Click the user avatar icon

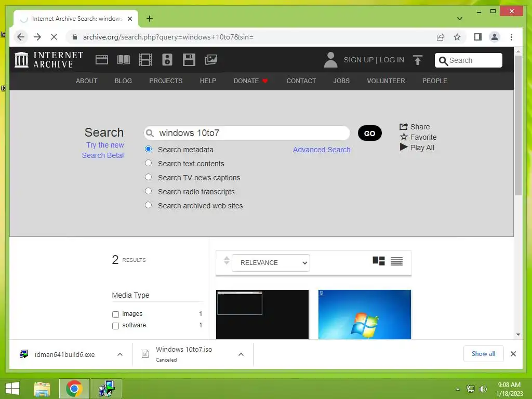coord(330,60)
